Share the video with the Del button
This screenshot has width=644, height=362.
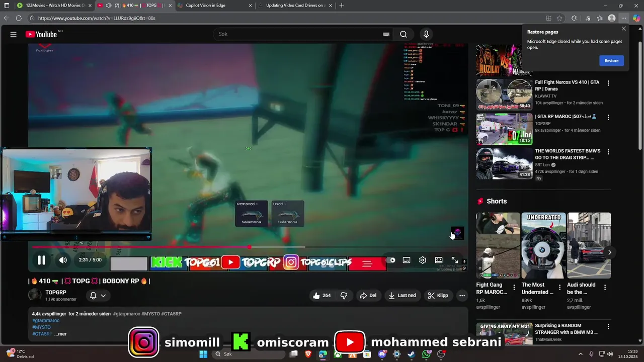368,295
